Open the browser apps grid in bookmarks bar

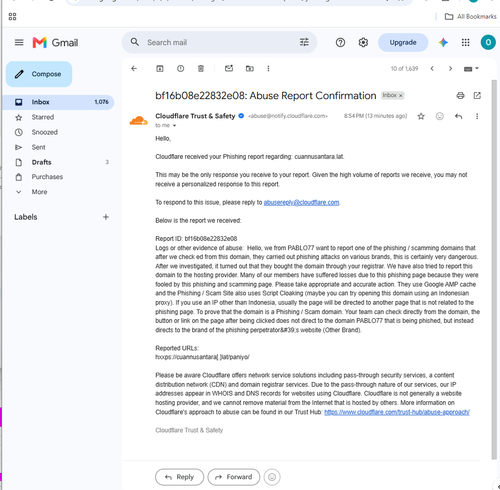(12, 16)
